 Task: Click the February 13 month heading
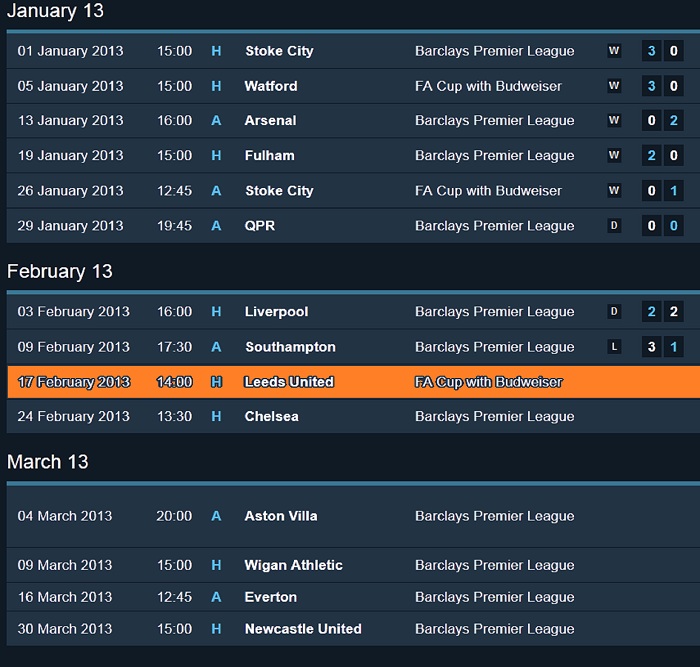pyautogui.click(x=60, y=271)
